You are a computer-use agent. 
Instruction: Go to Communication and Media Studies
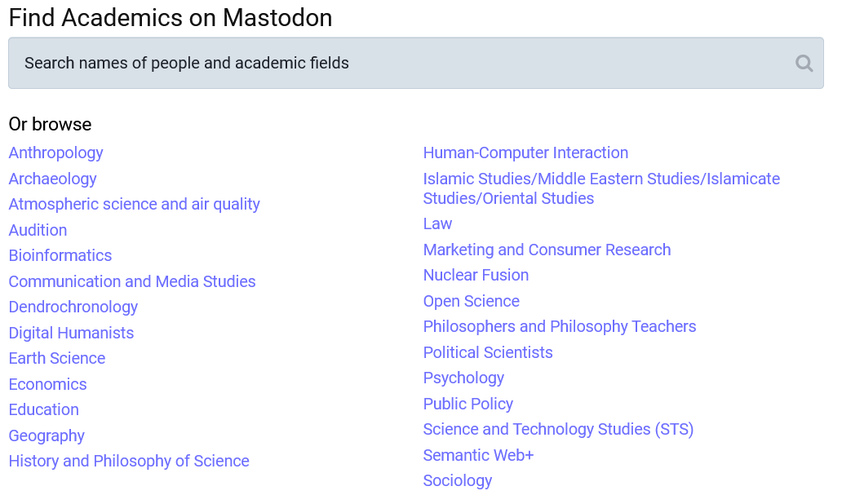click(x=132, y=281)
